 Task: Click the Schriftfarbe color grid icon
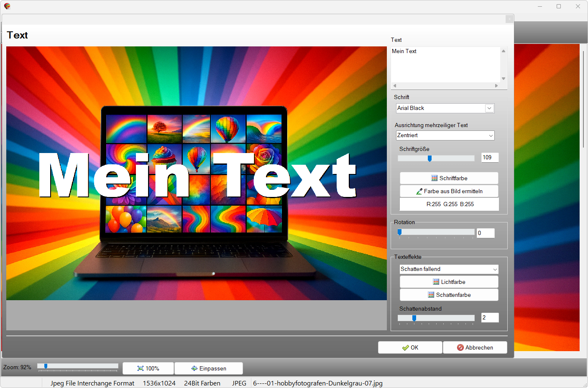tap(434, 178)
